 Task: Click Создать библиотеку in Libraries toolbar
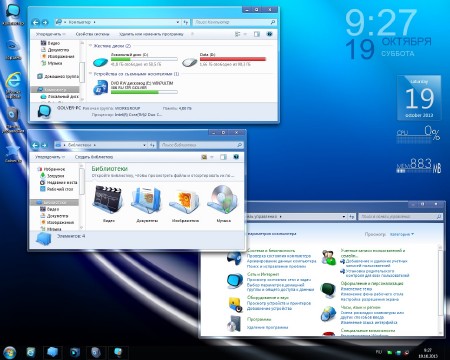pos(94,157)
